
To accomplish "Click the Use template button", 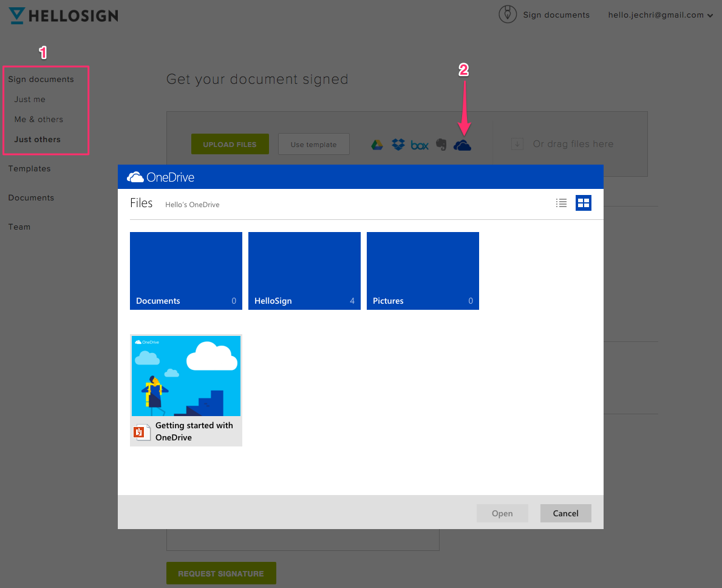I will point(313,144).
